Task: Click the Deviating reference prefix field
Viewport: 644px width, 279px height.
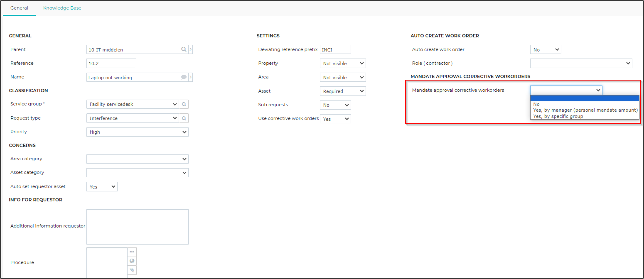Action: pos(335,50)
